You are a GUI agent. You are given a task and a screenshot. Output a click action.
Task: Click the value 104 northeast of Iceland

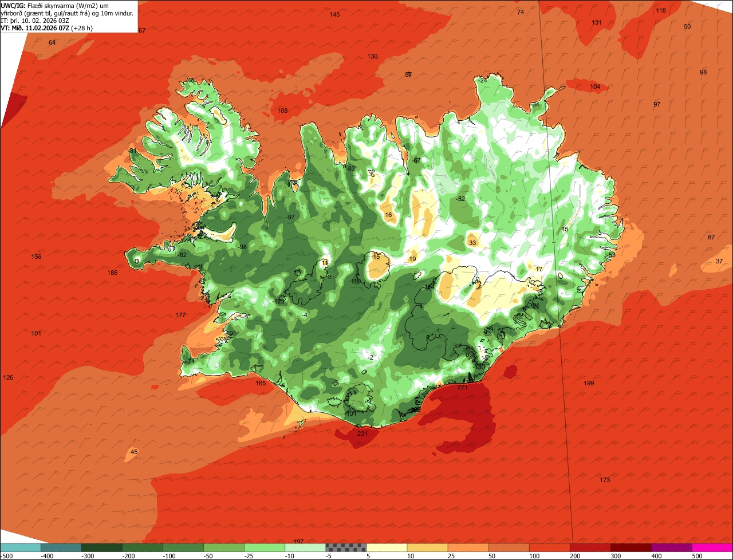pos(595,86)
